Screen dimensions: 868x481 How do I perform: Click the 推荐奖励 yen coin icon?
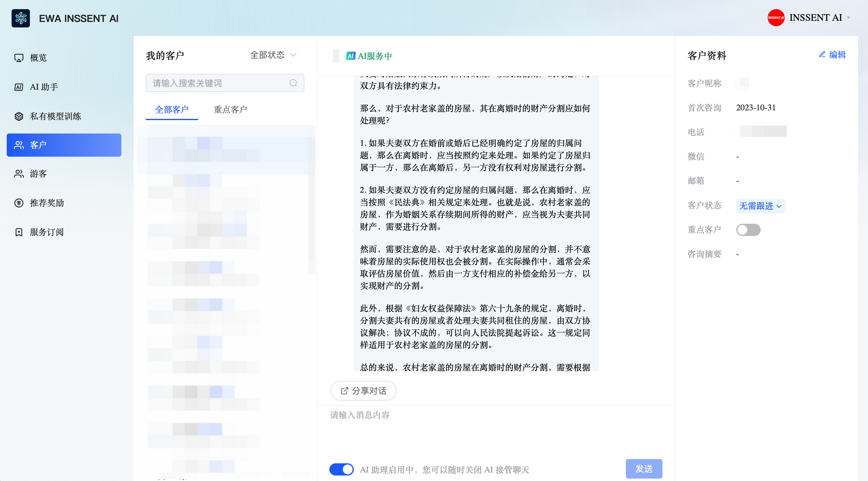[19, 203]
